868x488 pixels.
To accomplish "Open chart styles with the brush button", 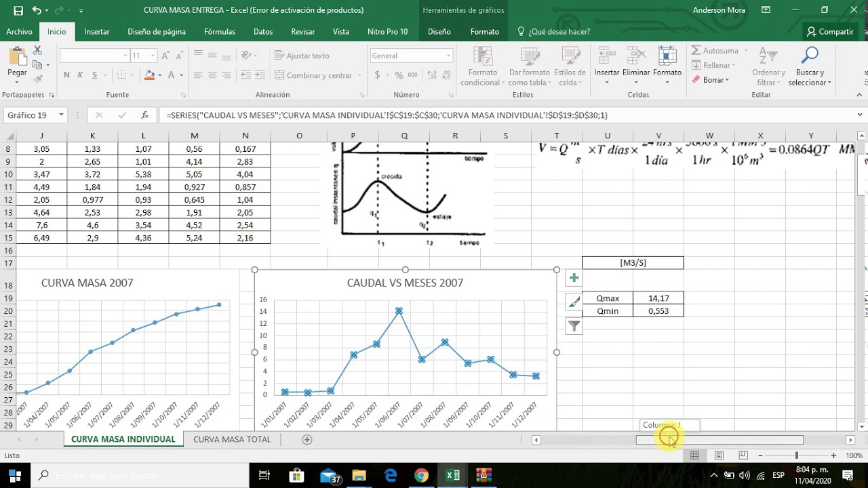I will click(574, 302).
